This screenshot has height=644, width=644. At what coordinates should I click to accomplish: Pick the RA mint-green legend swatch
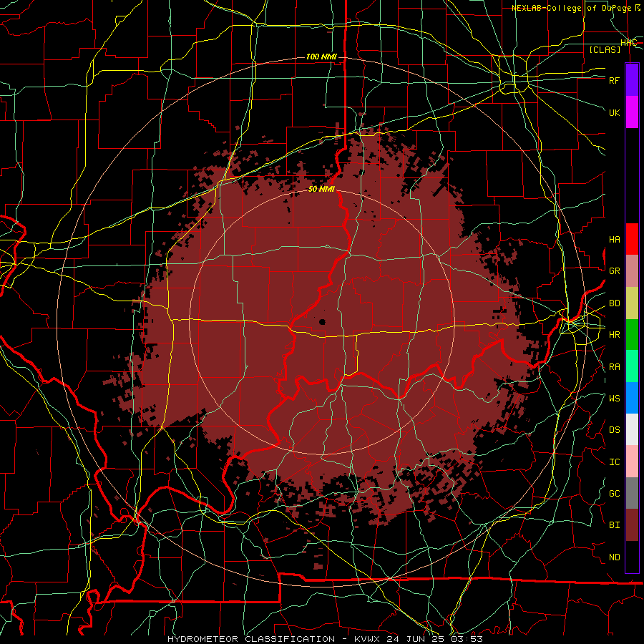[632, 366]
